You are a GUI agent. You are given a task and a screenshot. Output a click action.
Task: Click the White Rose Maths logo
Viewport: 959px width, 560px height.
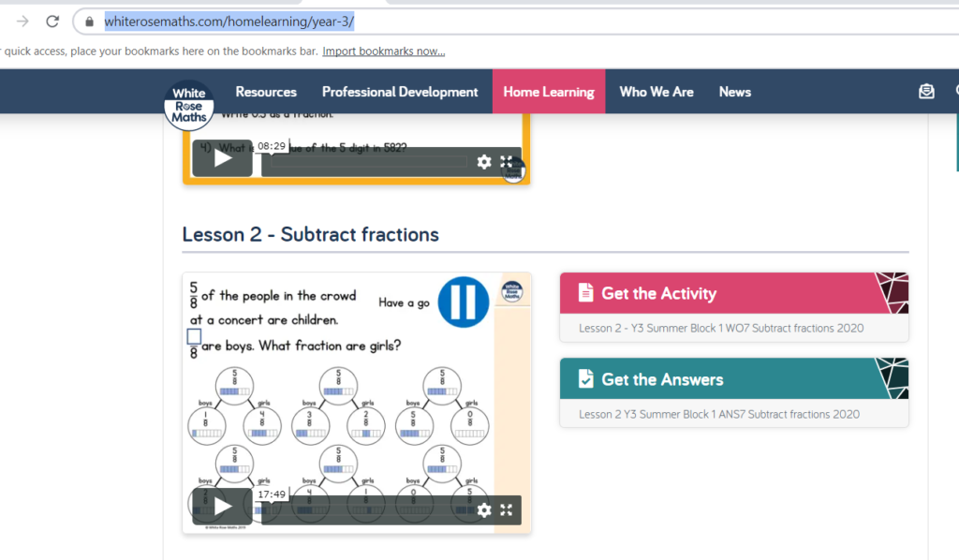pos(189,104)
